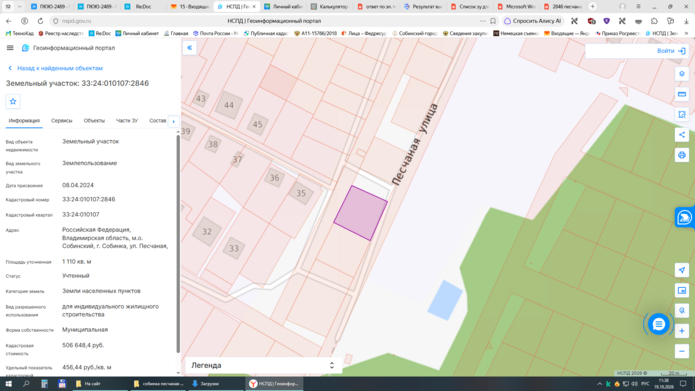Click the browser address bar
Screen dimensions: 695x391
pos(274,21)
